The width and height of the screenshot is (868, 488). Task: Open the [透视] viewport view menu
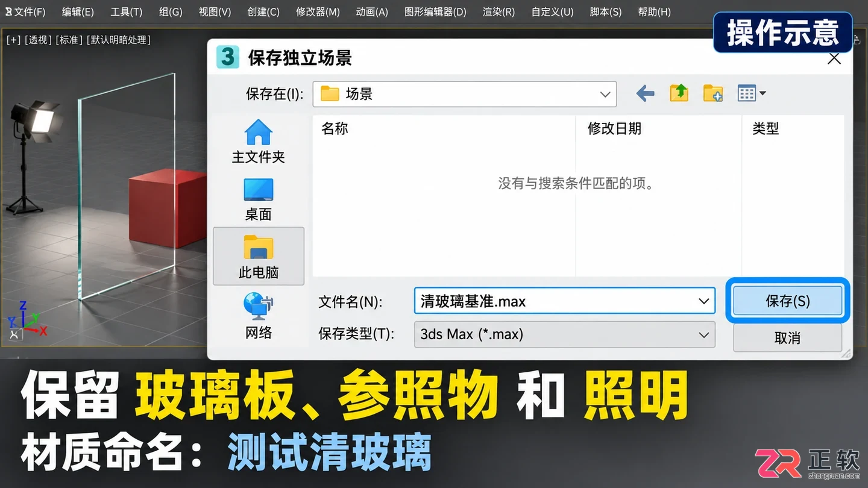39,40
